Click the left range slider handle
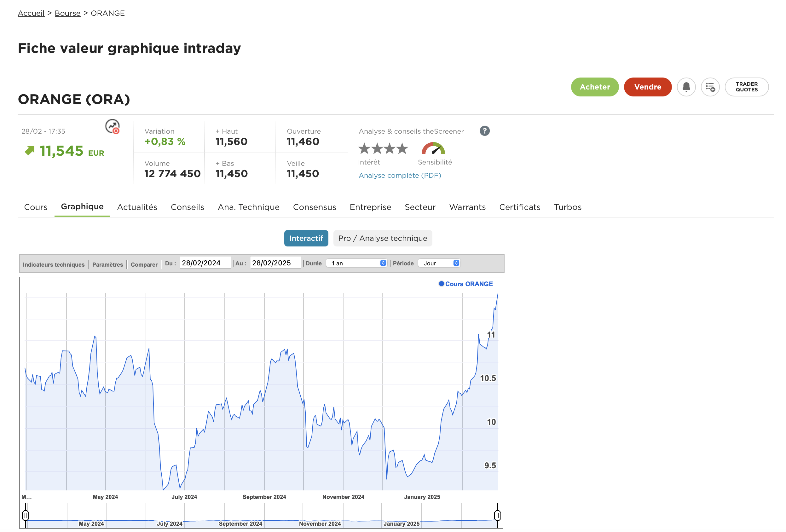Screen dimensions: 786x532 point(25,515)
